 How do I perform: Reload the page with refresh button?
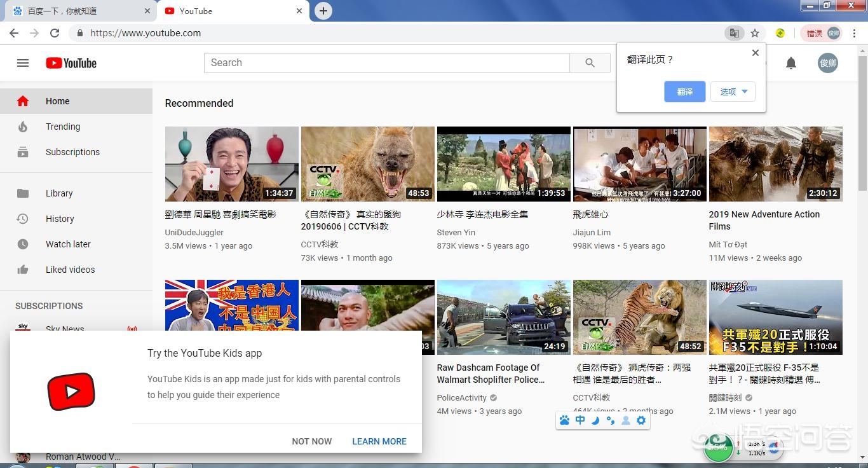(x=55, y=33)
